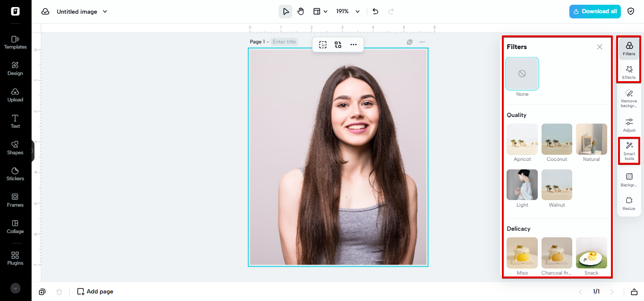Toggle the selection arrow tool
This screenshot has width=644, height=301.
(285, 11)
